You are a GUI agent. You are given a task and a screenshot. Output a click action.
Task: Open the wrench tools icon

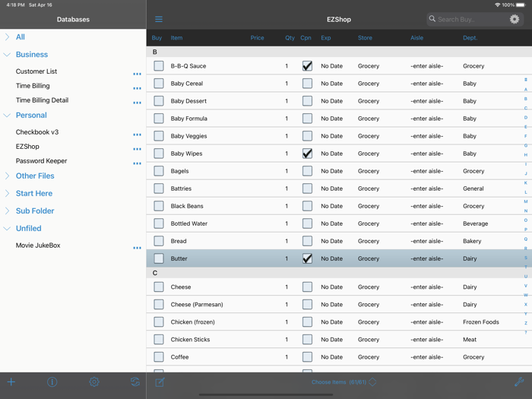(519, 382)
